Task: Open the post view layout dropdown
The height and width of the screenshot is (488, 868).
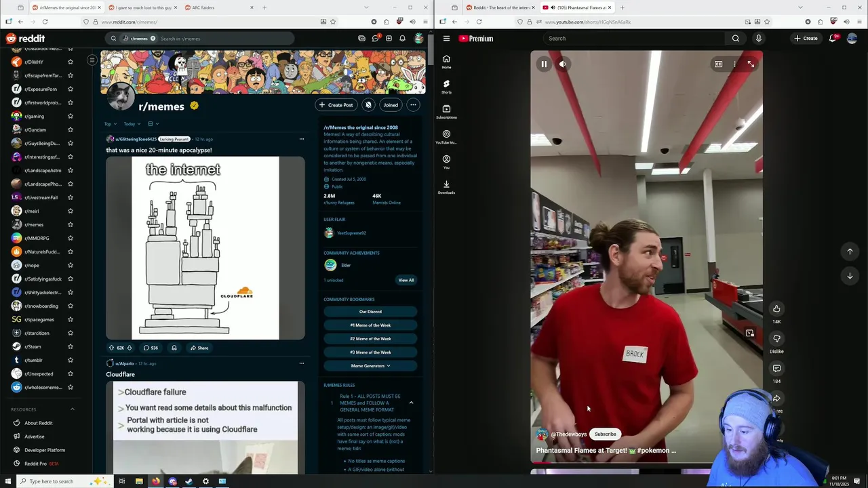Action: click(153, 124)
